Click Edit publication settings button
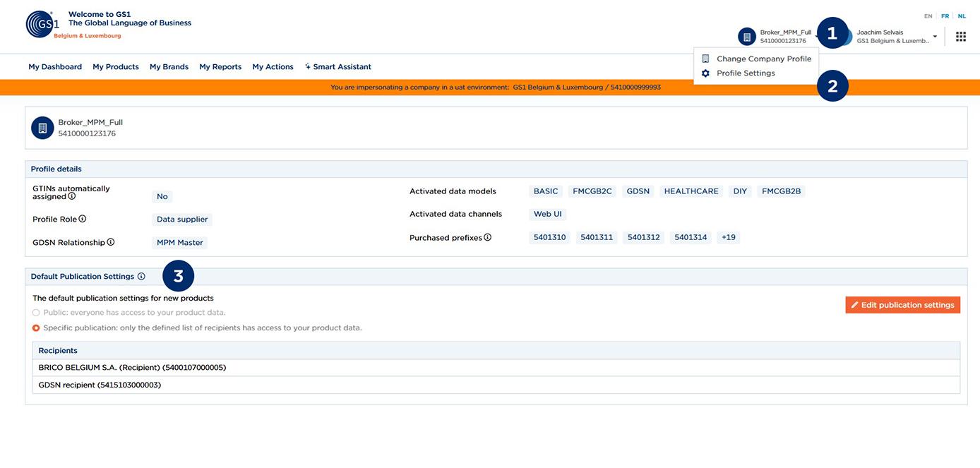The width and height of the screenshot is (980, 468). point(902,305)
